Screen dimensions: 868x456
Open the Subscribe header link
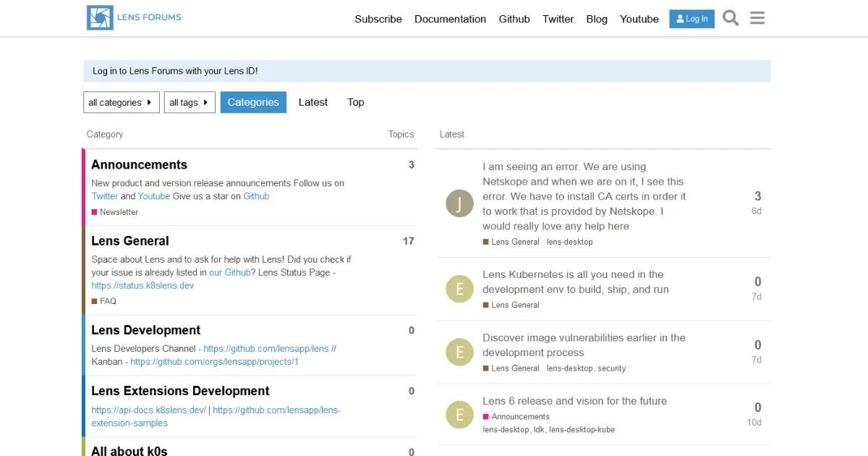coord(378,19)
